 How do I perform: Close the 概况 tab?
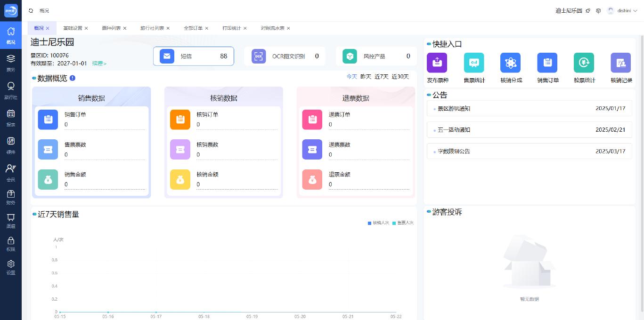click(x=48, y=28)
